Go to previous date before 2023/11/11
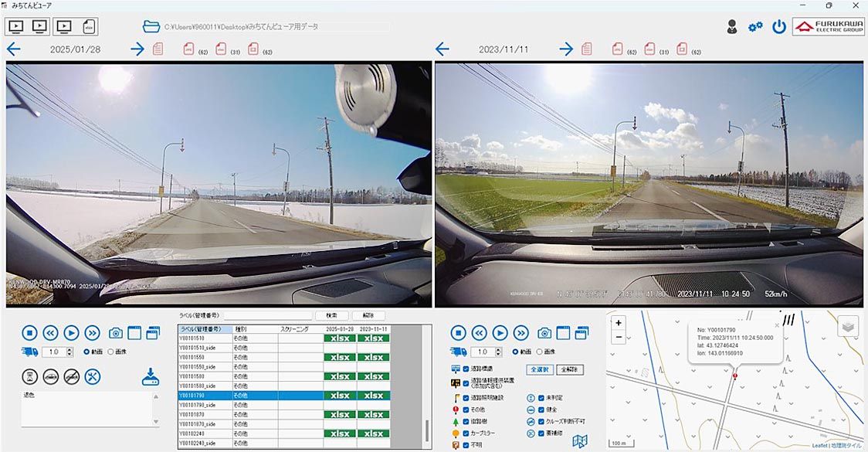The width and height of the screenshot is (868, 452). 442,49
